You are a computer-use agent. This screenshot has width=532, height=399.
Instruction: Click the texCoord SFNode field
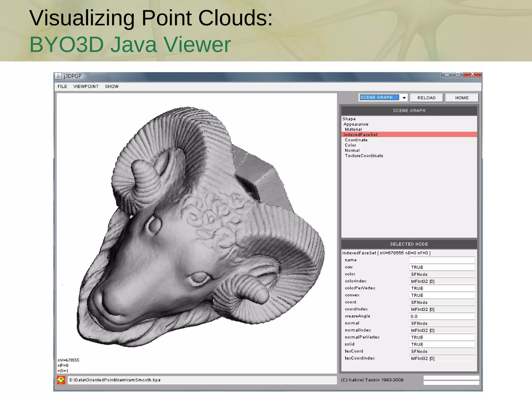tap(442, 351)
